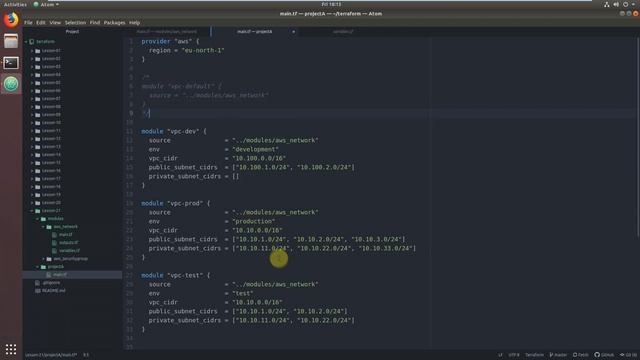Close the main.tf projectA tab

tap(293, 31)
